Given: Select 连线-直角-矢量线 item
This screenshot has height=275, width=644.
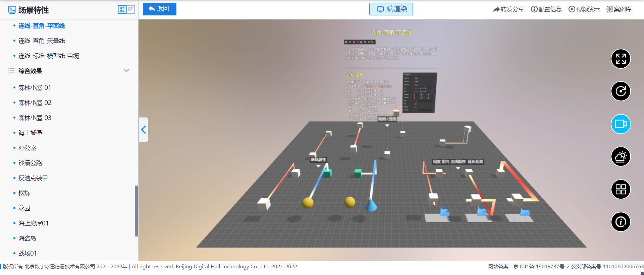Looking at the screenshot, I should pos(42,41).
